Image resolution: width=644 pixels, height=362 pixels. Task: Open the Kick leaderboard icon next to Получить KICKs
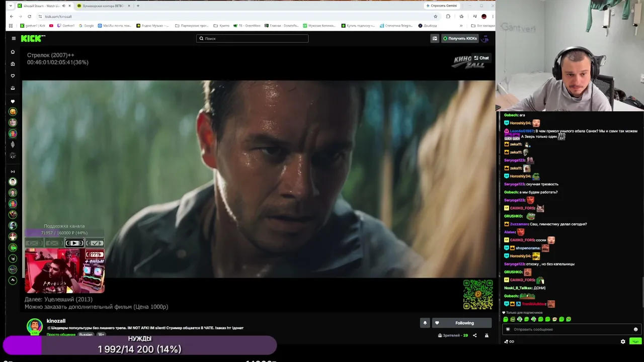pos(435,38)
